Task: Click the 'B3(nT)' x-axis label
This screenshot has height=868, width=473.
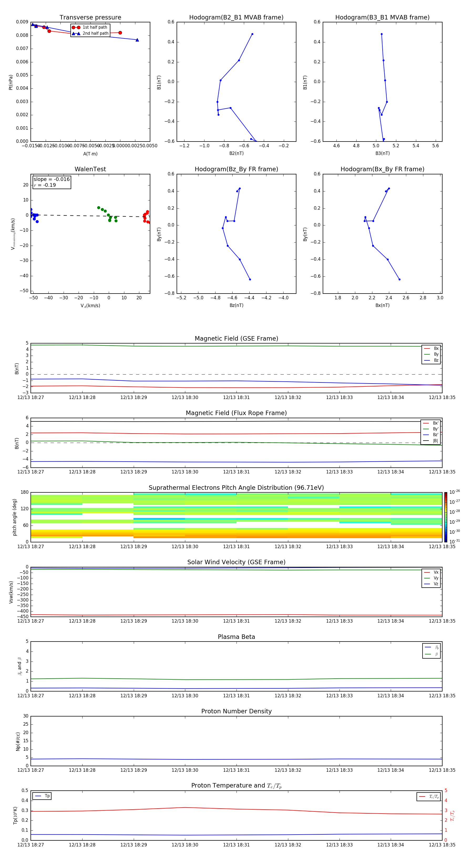Action: coord(382,153)
